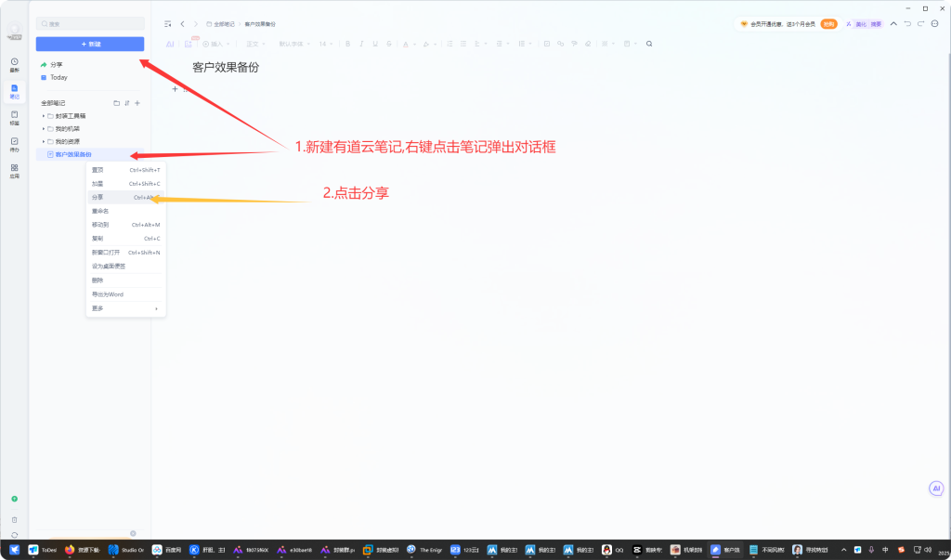Screen dimensions: 951x560
Task: Click the refresh sync icon at rail bottom
Action: (15, 535)
